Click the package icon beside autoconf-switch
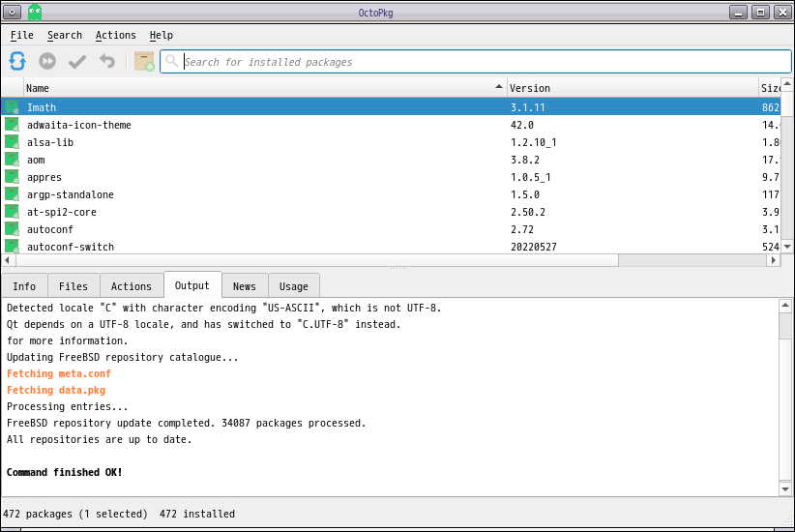The height and width of the screenshot is (532, 795). point(13,247)
